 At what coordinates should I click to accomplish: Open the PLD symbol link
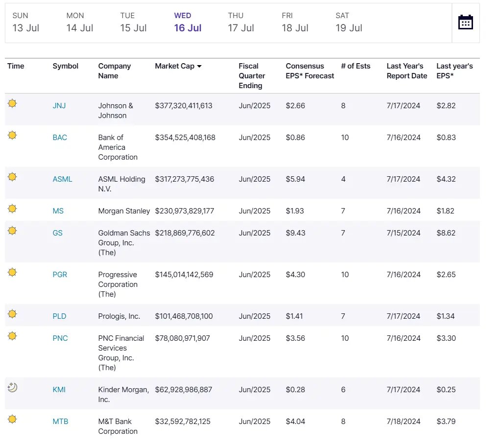tap(59, 316)
